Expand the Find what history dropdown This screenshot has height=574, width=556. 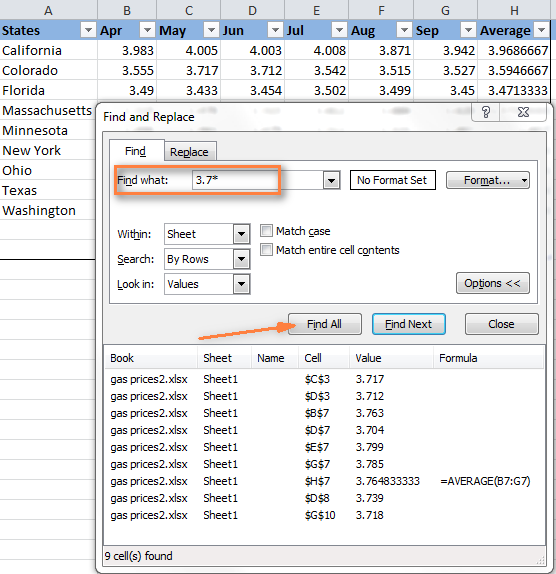332,180
